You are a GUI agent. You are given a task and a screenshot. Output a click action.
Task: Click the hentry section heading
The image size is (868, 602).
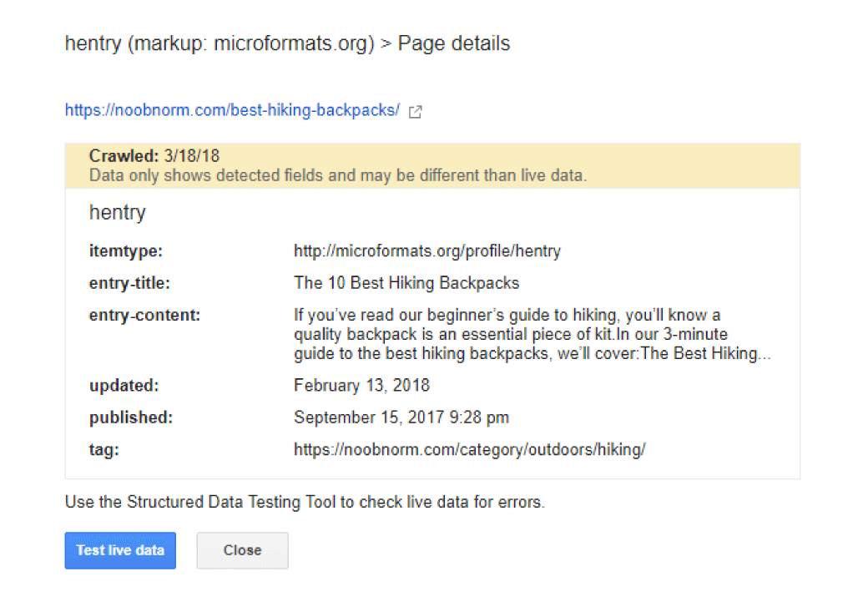pyautogui.click(x=118, y=213)
